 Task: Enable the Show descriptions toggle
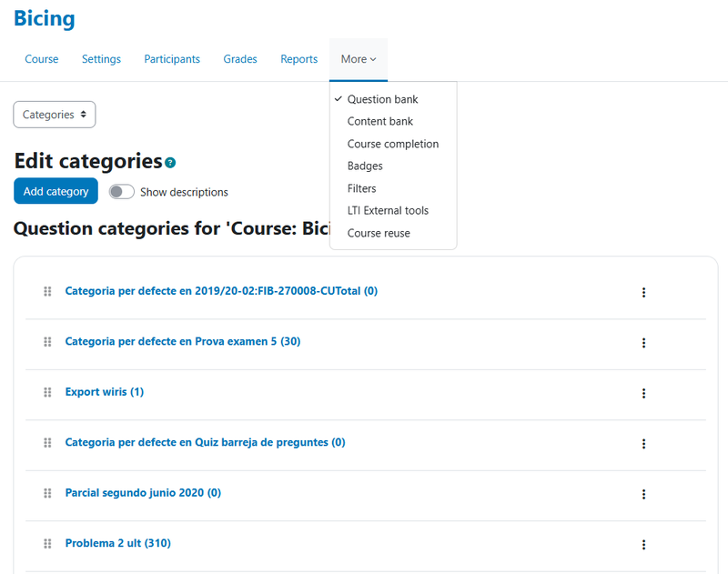tap(121, 192)
